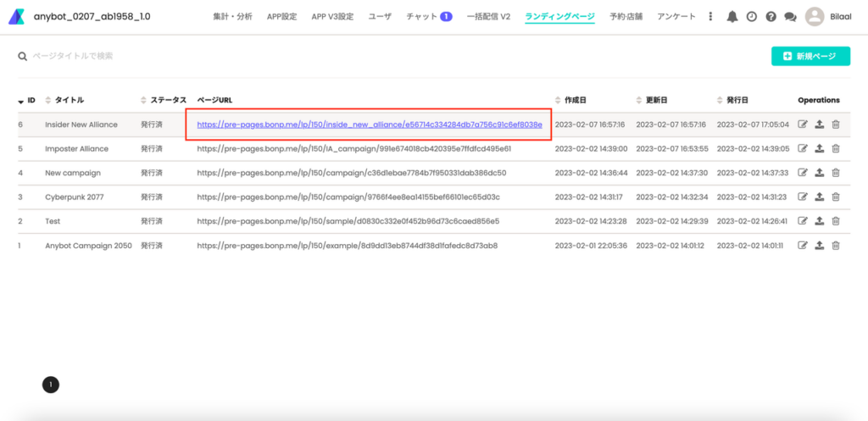This screenshot has height=421, width=868.
Task: Click trash icon for New campaign row
Action: click(x=835, y=173)
